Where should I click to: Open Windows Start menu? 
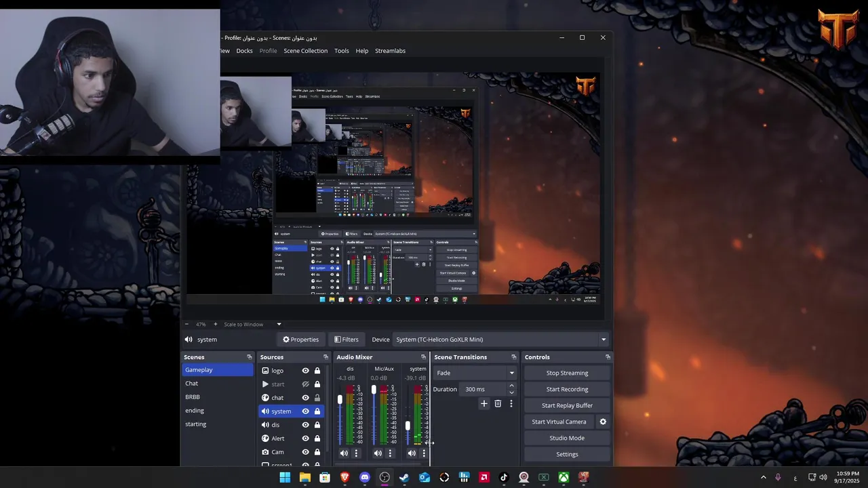coord(285,477)
